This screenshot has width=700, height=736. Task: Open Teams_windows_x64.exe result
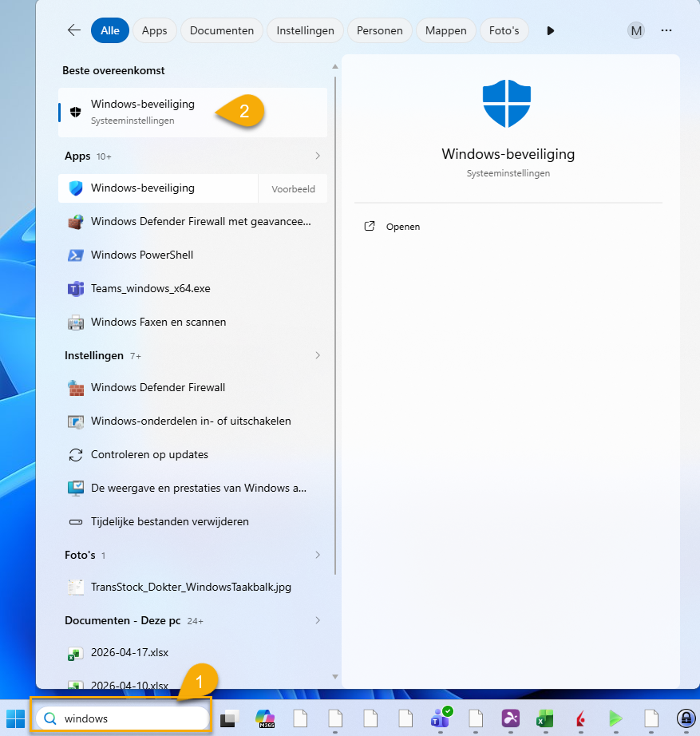[x=192, y=289]
